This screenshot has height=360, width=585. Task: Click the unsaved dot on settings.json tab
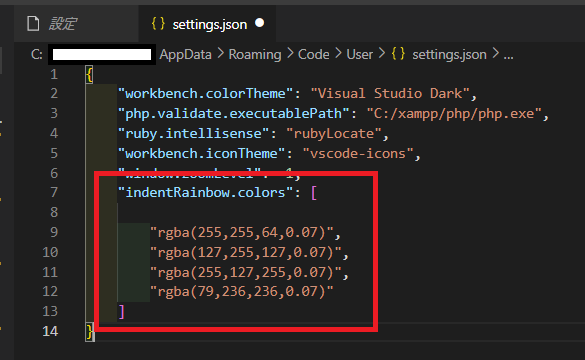260,24
